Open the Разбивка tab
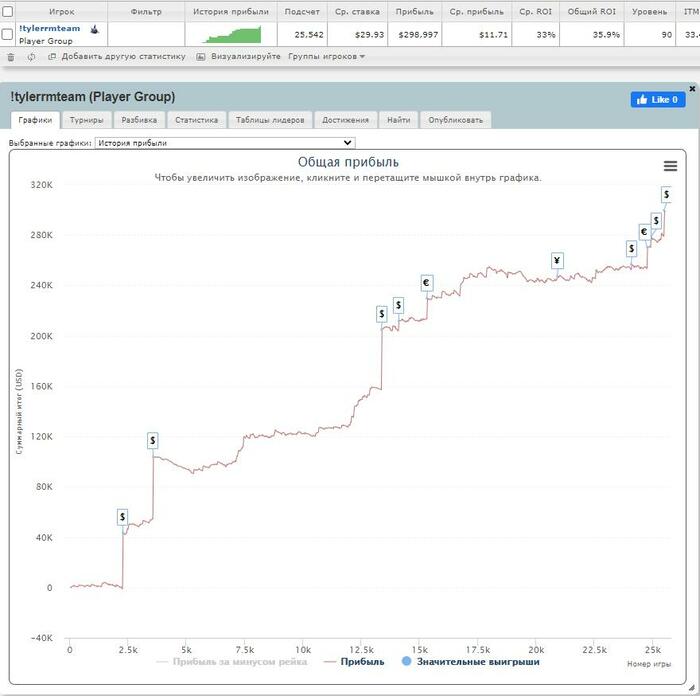This screenshot has width=700, height=696. [139, 120]
